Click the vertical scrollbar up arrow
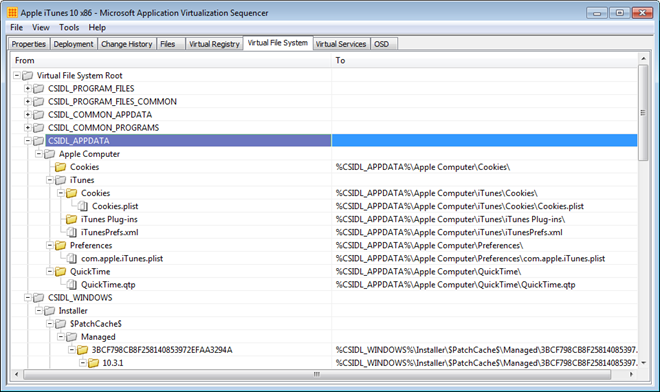This screenshot has width=660, height=392. (x=643, y=59)
